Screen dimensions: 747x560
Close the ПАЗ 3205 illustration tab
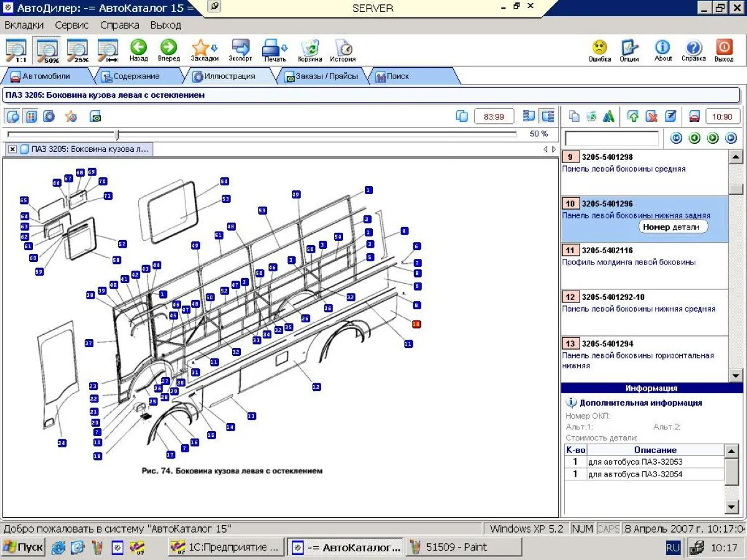click(12, 149)
